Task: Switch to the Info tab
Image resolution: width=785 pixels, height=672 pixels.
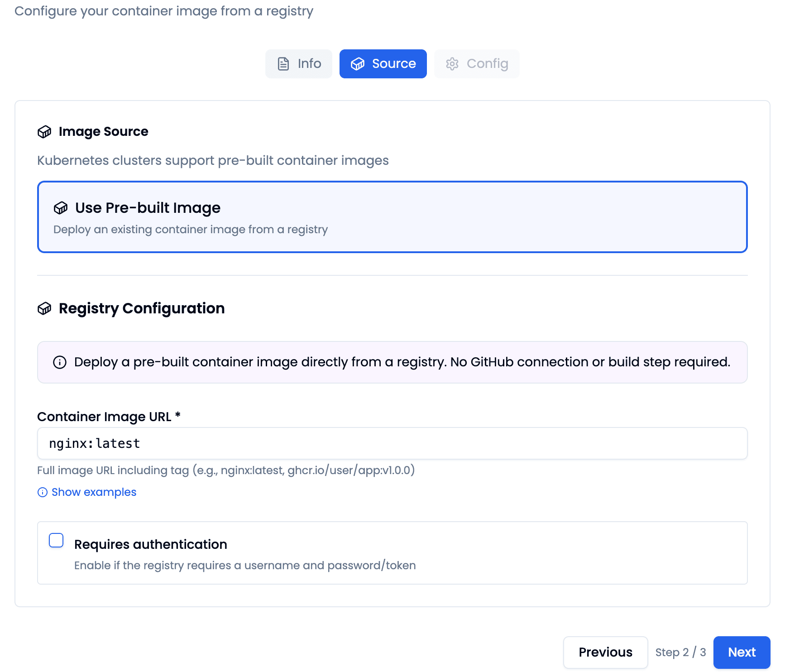Action: pyautogui.click(x=298, y=64)
